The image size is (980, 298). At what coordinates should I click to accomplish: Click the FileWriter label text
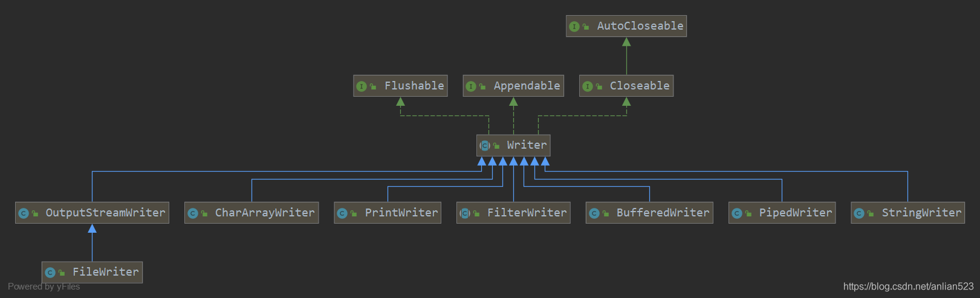coord(106,272)
